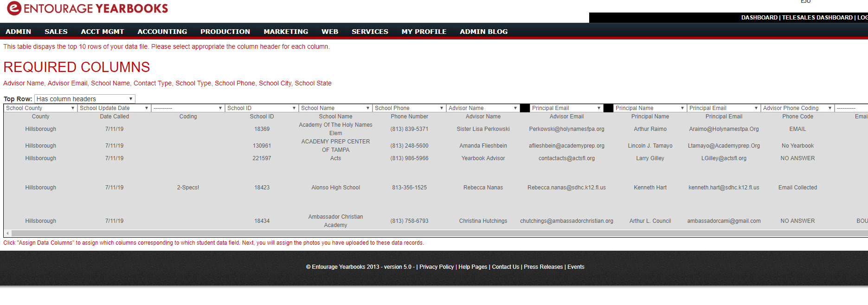Open the MY PROFILE menu
This screenshot has width=868, height=305.
[x=424, y=32]
